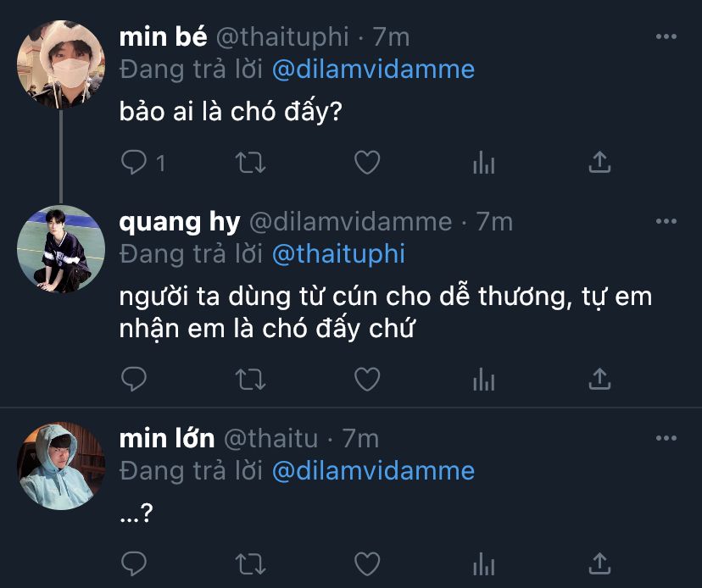The image size is (702, 588).
Task: View analytics for min bé's tweet
Action: (483, 162)
